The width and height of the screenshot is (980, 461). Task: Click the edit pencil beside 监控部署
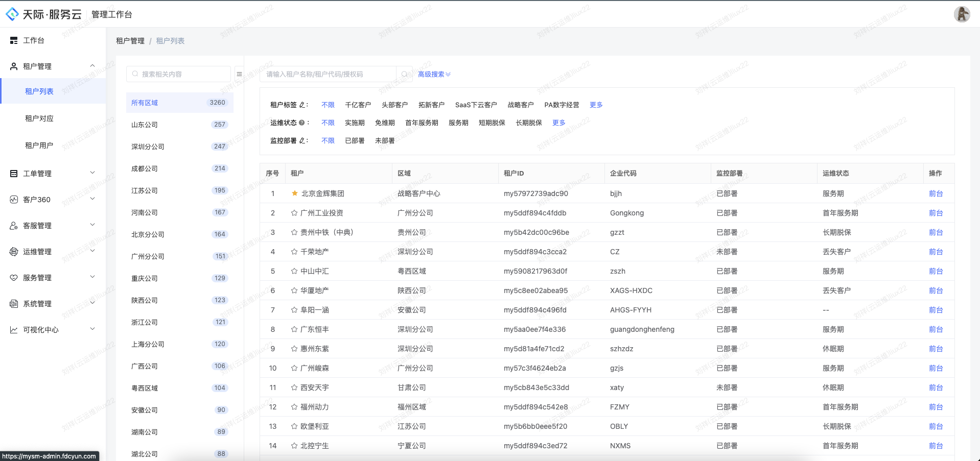(x=302, y=140)
